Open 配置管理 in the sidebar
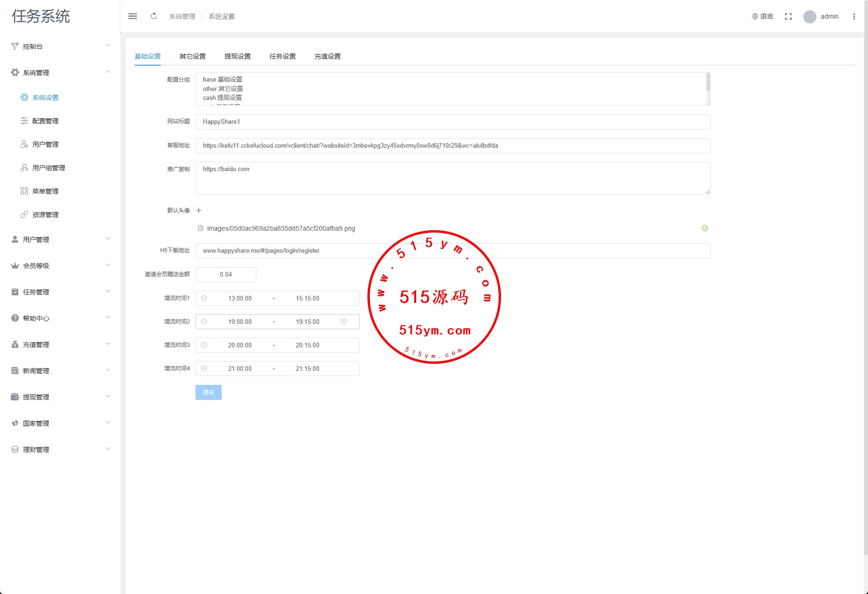 pos(45,121)
